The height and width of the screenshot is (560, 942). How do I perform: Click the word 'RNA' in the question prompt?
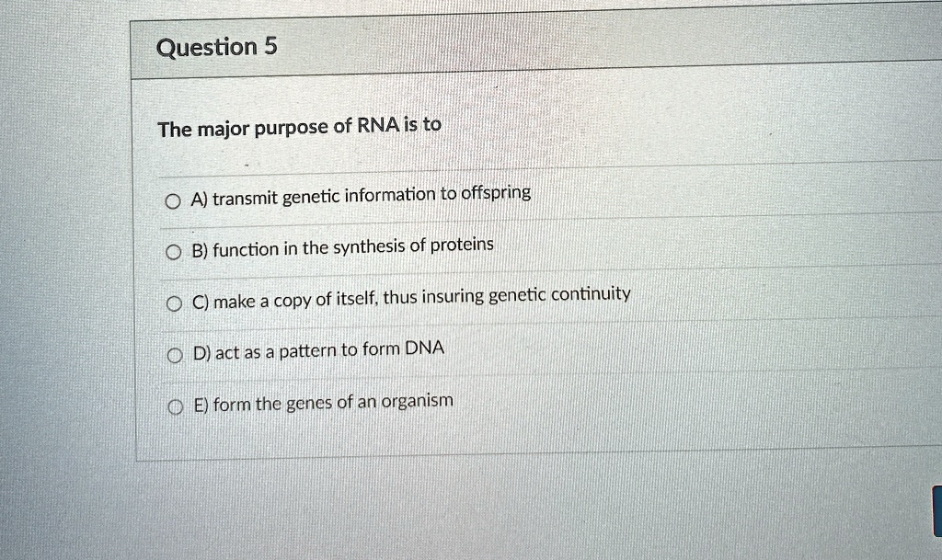(378, 125)
